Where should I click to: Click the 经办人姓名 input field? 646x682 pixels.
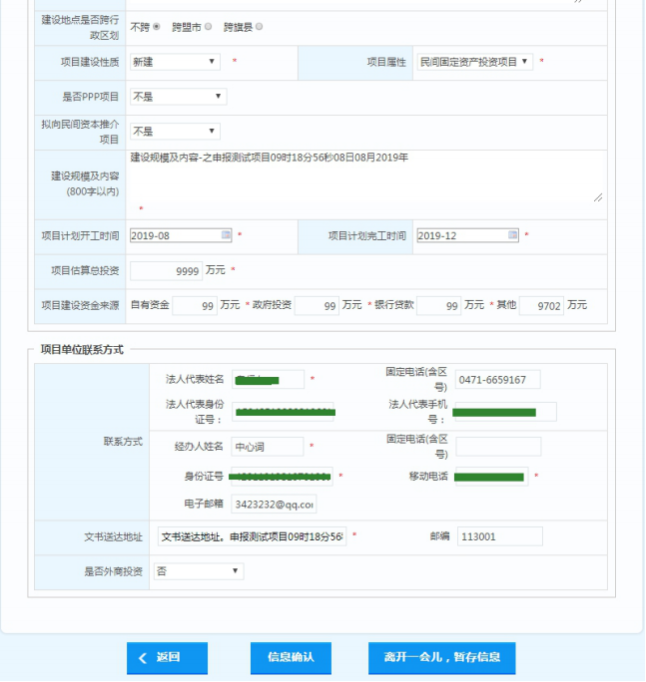coord(267,446)
